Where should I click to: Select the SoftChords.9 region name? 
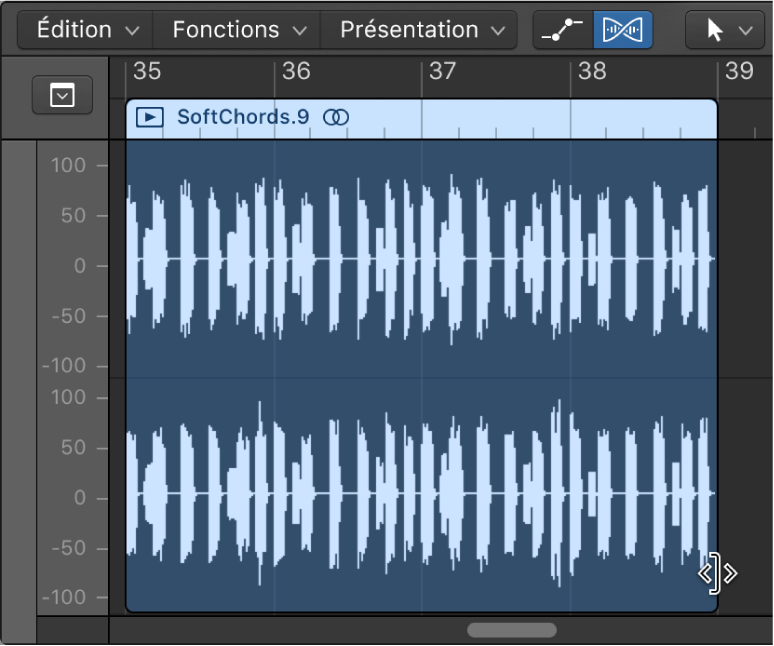(x=243, y=118)
